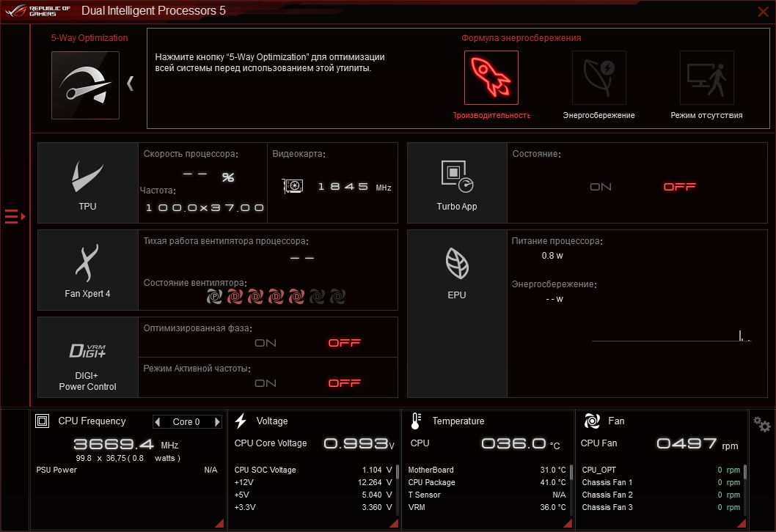
Task: Click the Fan monitor icon
Action: (592, 421)
